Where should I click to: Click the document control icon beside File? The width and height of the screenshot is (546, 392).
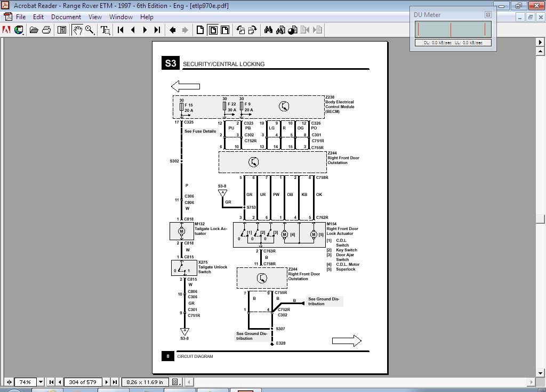7,17
